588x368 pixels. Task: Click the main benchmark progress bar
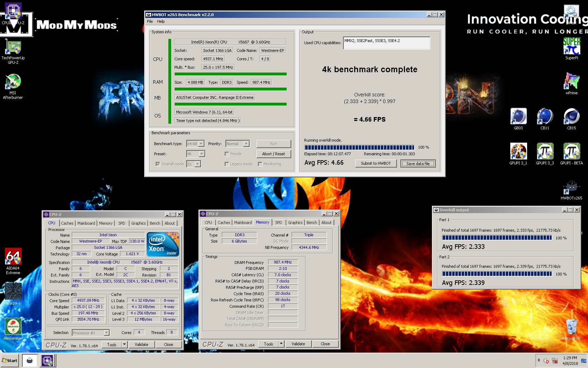(x=359, y=148)
